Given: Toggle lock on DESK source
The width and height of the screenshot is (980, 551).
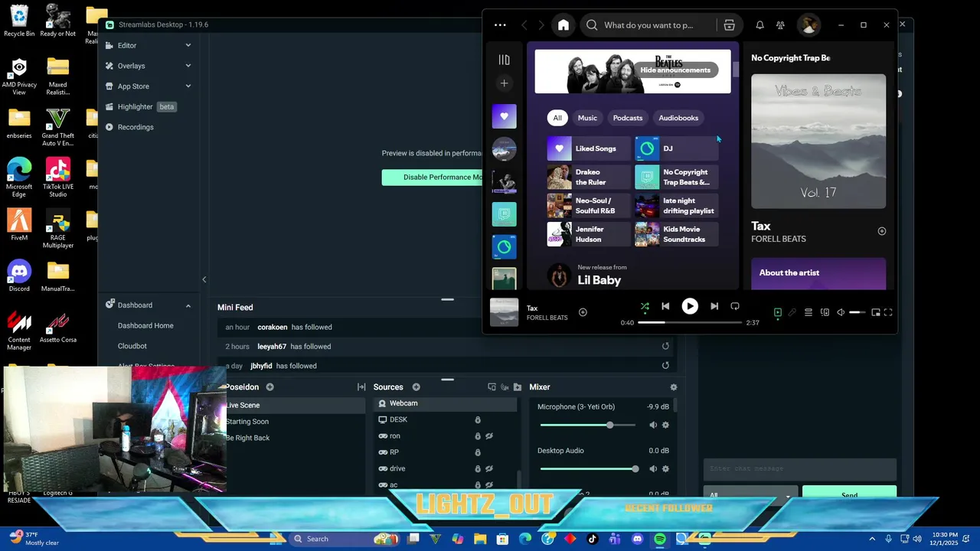Looking at the screenshot, I should 477,420.
